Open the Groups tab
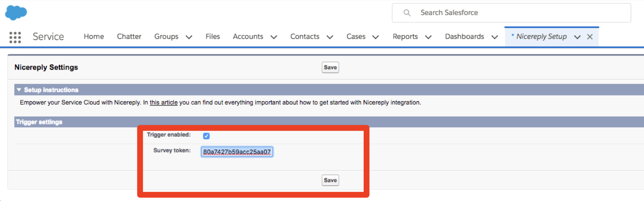This screenshot has width=644, height=201. coord(166,37)
